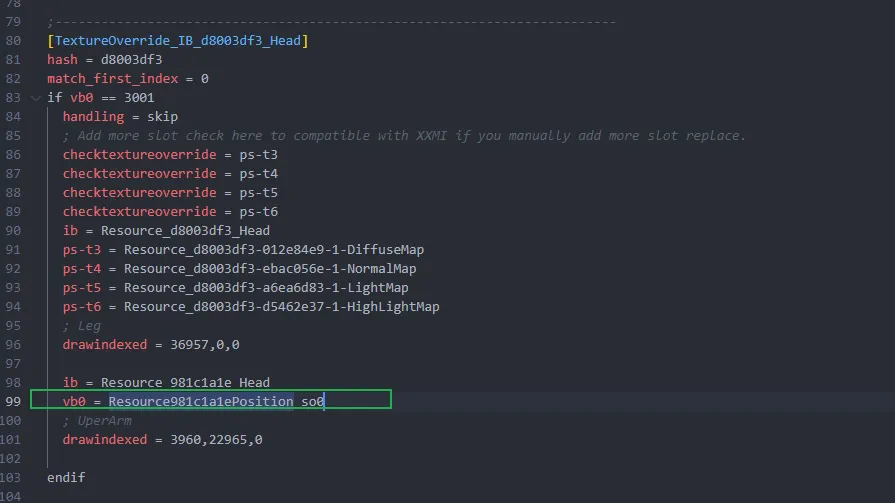Click the DiffuseMap resource name
The image size is (895, 503).
pos(274,250)
